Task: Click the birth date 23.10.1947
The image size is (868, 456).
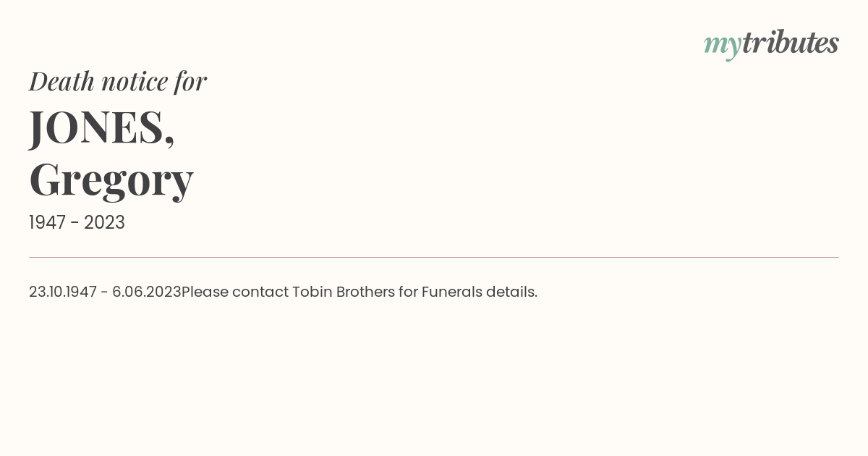Action: 63,292
